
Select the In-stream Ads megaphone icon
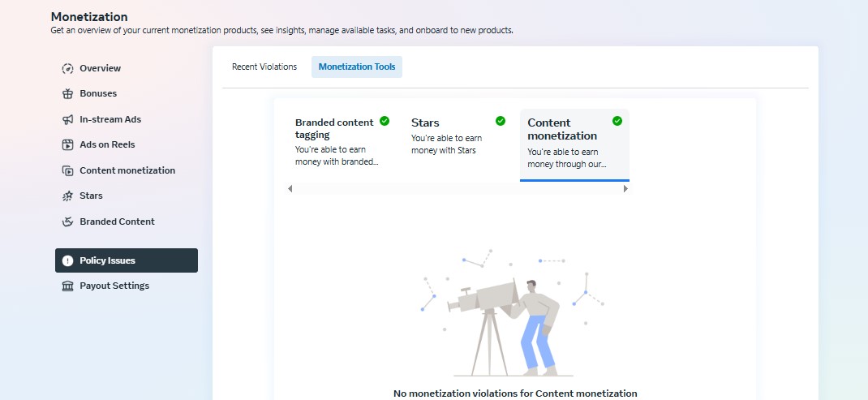tap(67, 119)
